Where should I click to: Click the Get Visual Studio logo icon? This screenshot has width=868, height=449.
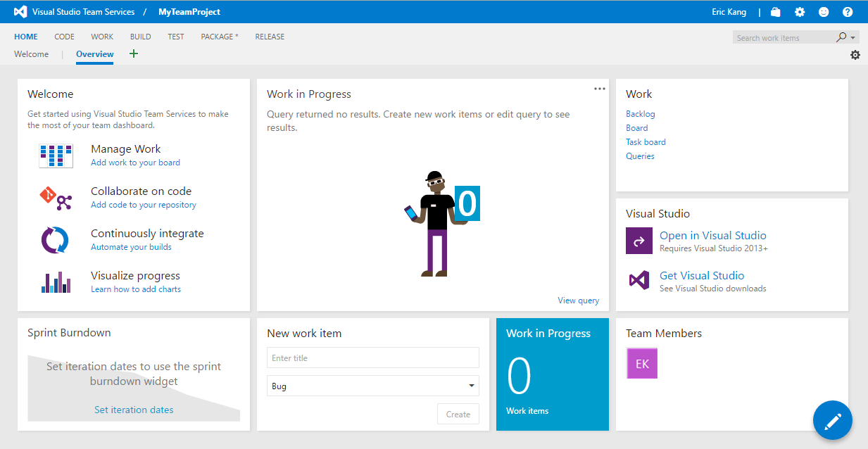pos(639,281)
